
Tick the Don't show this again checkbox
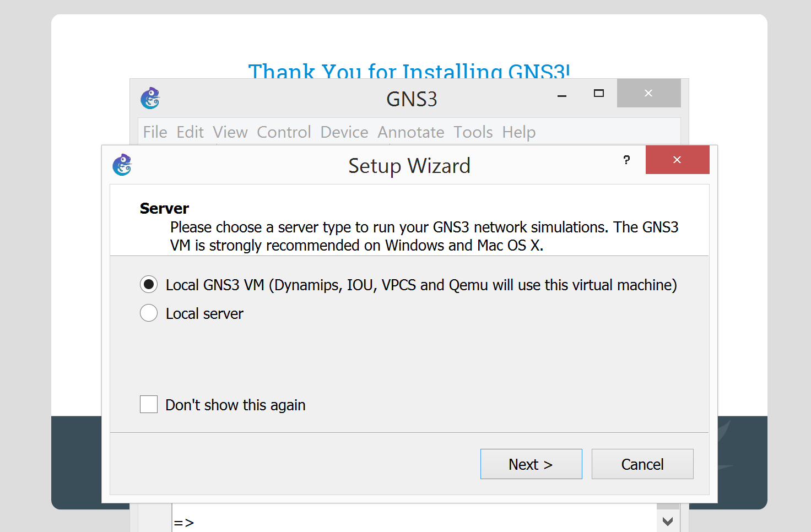149,404
